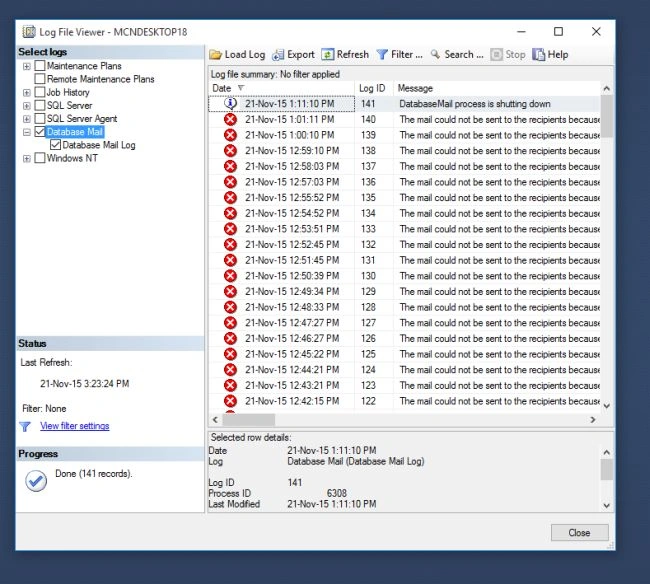Check the Maintenance Plans checkbox
The height and width of the screenshot is (584, 650).
click(x=40, y=65)
